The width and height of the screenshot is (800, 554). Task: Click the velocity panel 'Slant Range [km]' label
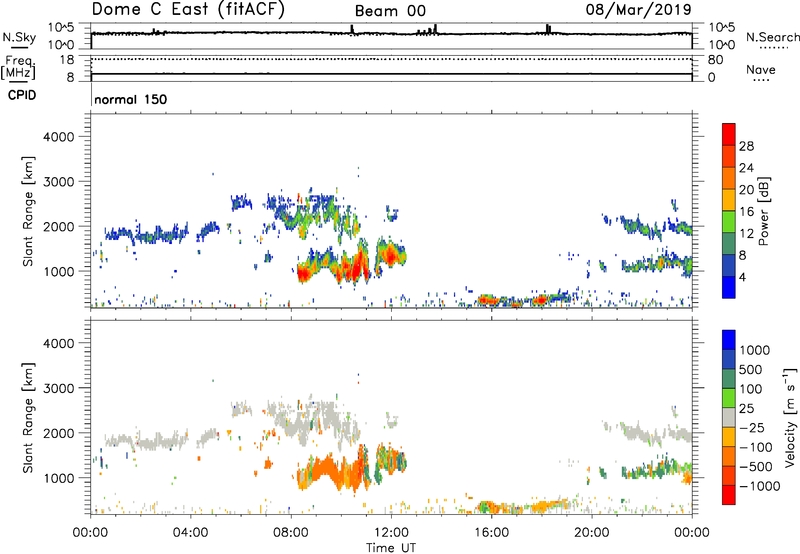point(28,418)
